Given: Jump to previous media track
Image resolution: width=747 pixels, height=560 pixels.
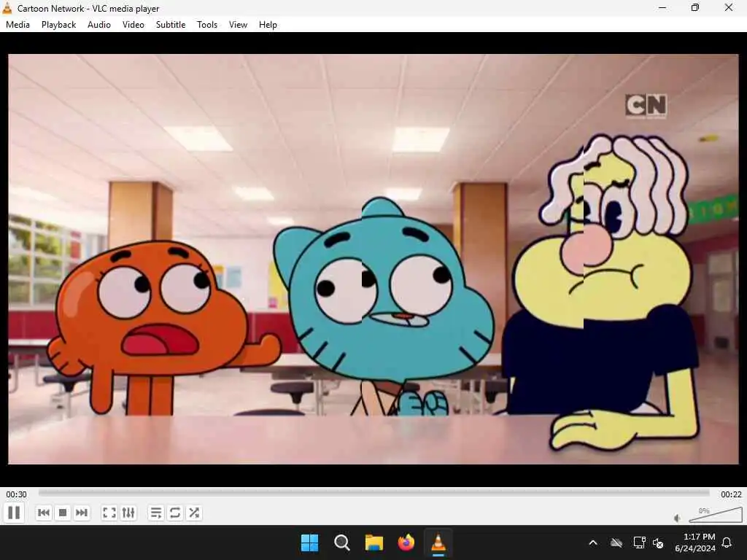Looking at the screenshot, I should pyautogui.click(x=43, y=513).
